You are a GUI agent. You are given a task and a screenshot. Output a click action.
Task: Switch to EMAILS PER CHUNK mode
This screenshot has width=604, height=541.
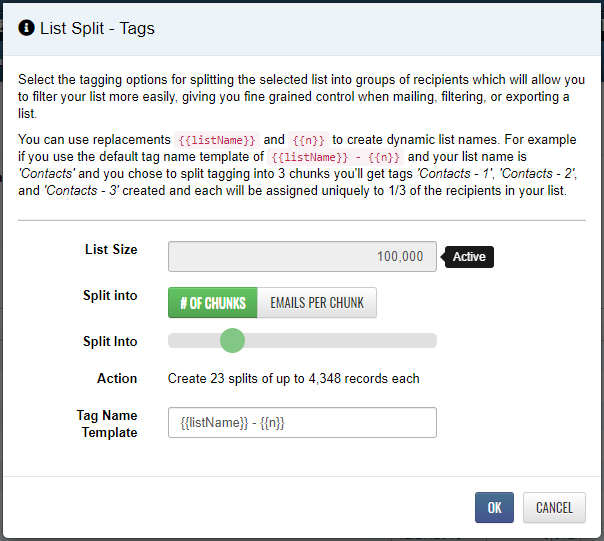pos(317,303)
